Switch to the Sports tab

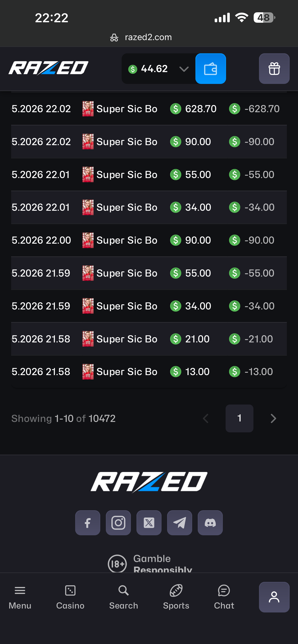click(x=176, y=597)
